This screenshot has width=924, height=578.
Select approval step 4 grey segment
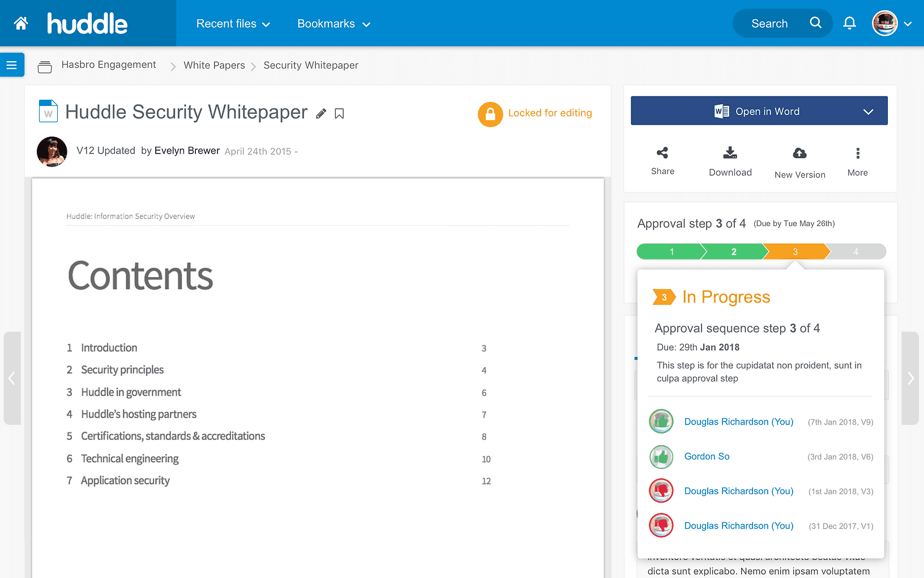[856, 252]
